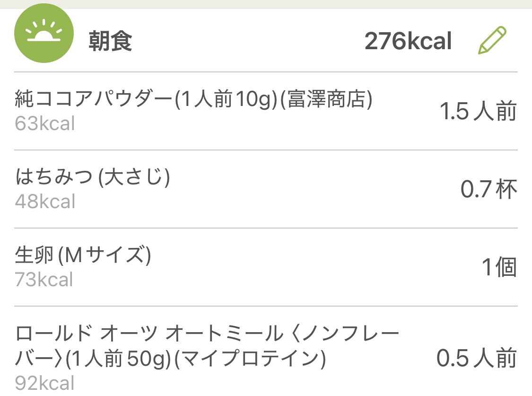The height and width of the screenshot is (396, 532).
Task: Click the green pencil edit icon
Action: coord(492,41)
